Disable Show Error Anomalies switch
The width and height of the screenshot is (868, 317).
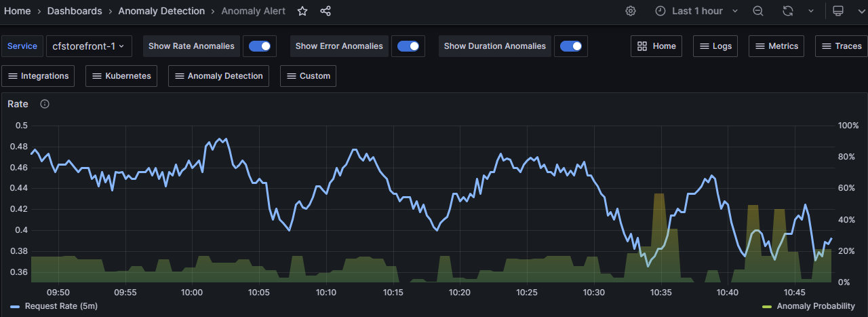click(x=408, y=46)
